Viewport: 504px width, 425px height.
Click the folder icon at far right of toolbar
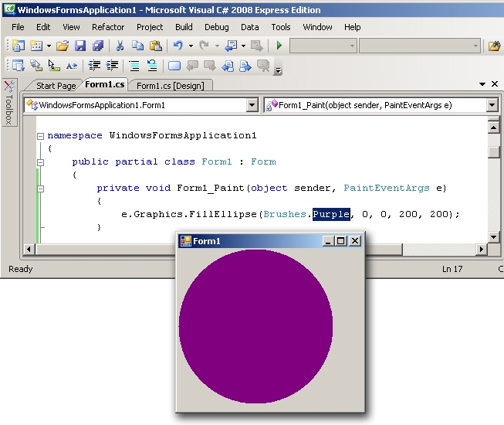[x=495, y=46]
